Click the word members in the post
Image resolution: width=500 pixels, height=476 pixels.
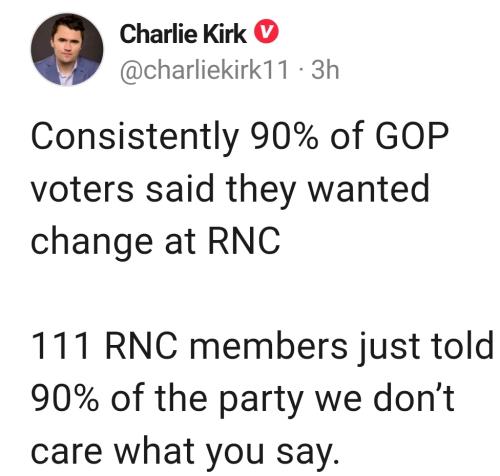pos(269,345)
